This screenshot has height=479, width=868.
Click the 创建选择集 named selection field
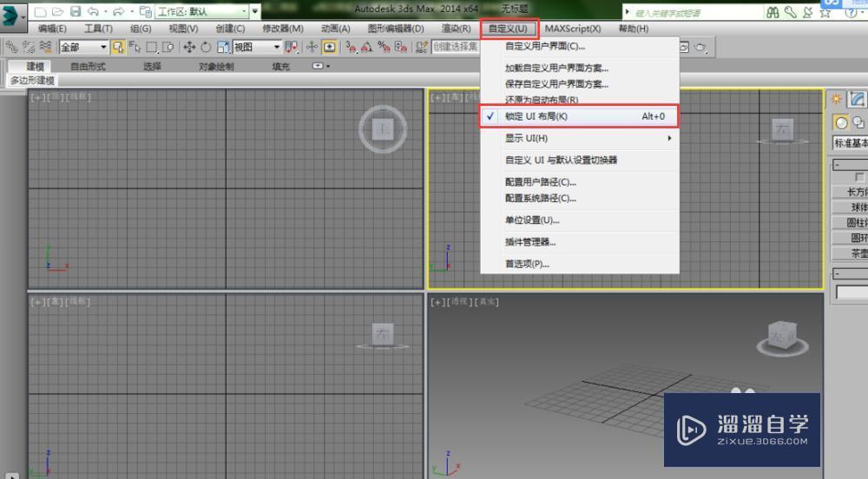[x=455, y=47]
